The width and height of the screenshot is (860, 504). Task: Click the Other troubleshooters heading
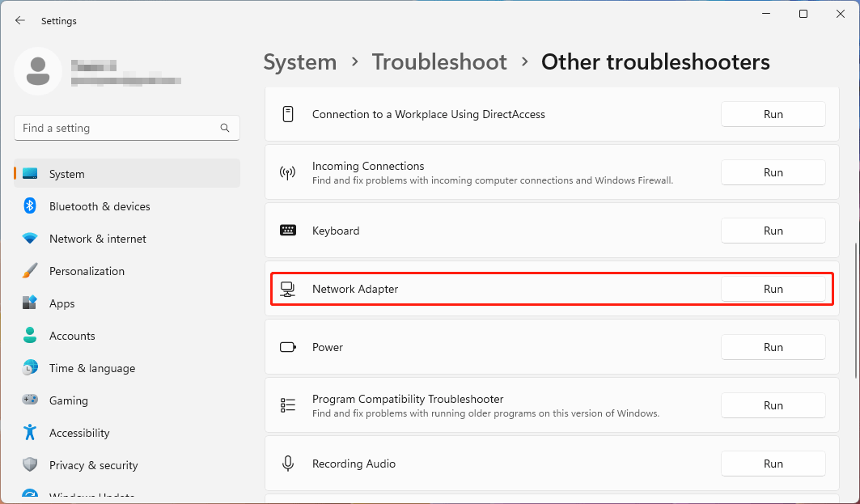tap(655, 62)
